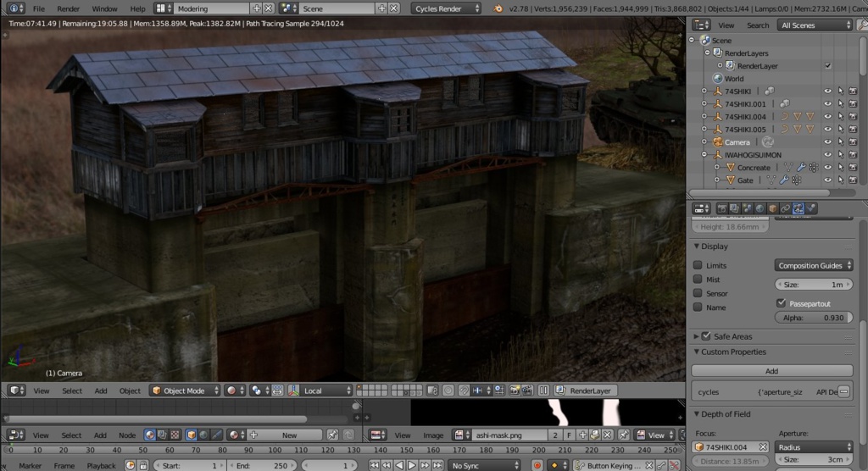Switch to the Object properties tab icon
Screen dimensions: 868x471
click(x=773, y=208)
